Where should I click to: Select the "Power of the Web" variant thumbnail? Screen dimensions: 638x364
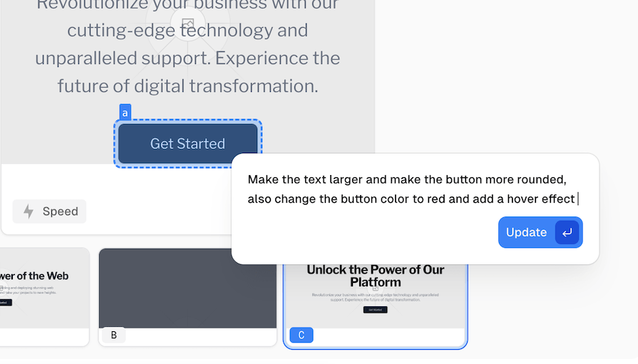point(44,297)
